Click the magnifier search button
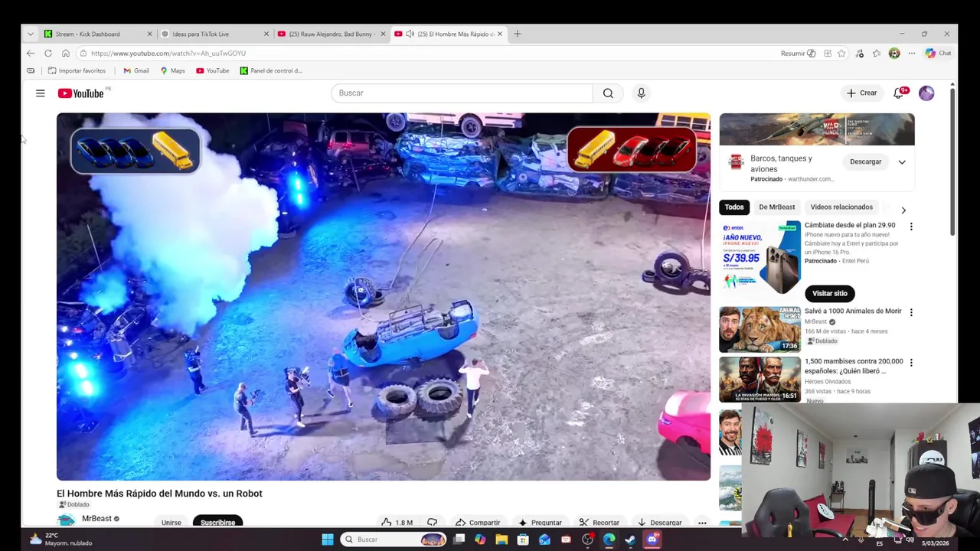This screenshot has width=980, height=551. (x=608, y=93)
